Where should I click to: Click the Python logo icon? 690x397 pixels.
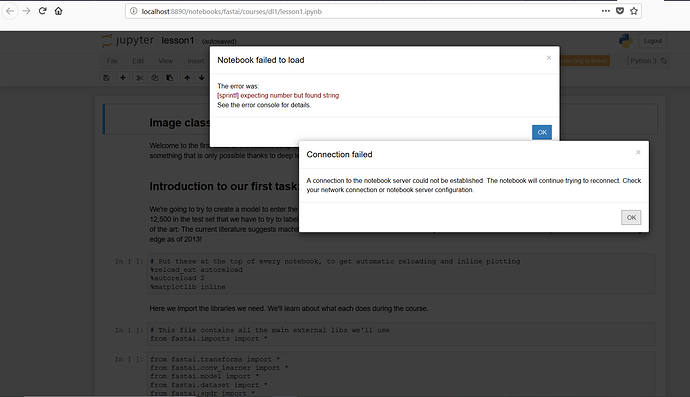[625, 41]
